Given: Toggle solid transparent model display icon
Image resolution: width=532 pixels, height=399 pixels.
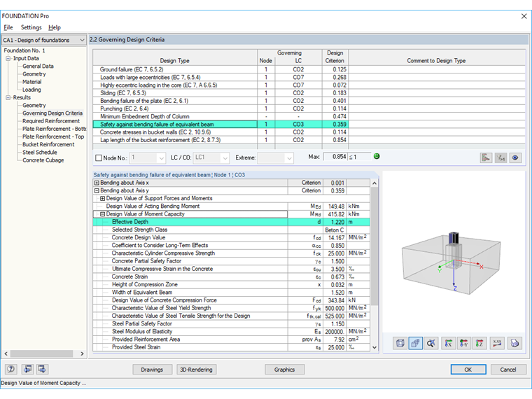Looking at the screenshot, I should pyautogui.click(x=415, y=344).
